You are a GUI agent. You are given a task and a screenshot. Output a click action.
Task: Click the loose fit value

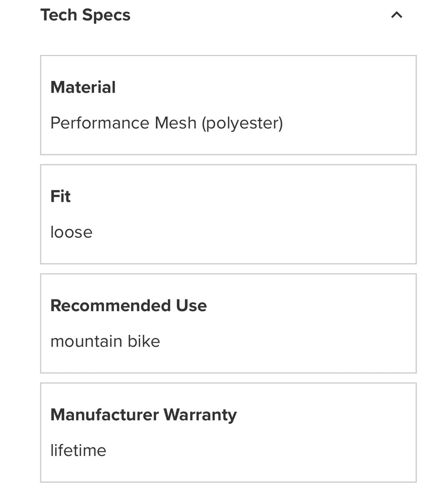pos(71,232)
